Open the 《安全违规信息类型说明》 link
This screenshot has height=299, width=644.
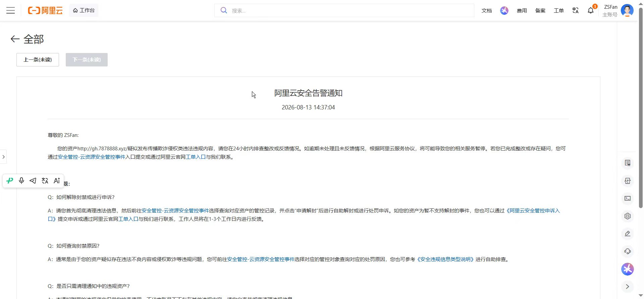tap(445, 259)
